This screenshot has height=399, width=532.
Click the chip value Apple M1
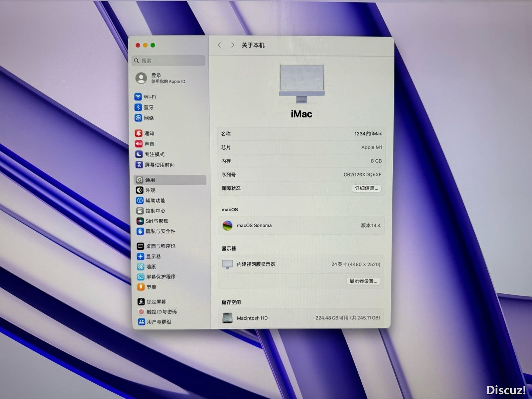(372, 147)
